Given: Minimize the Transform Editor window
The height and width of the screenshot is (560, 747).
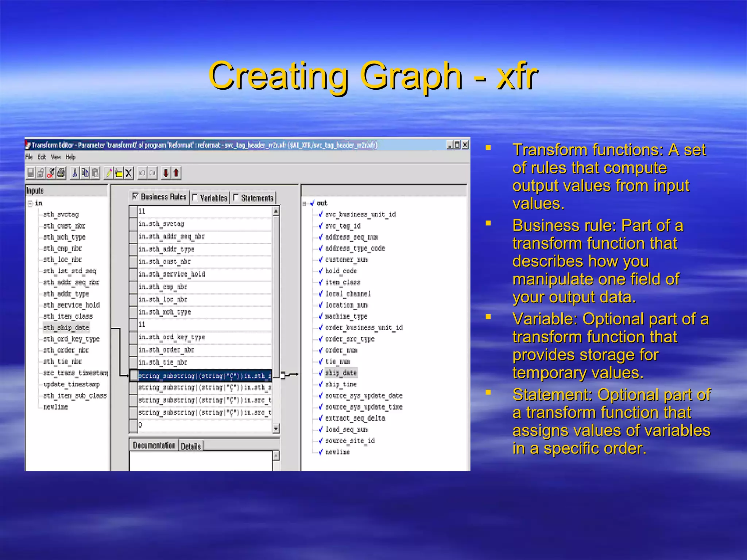Looking at the screenshot, I should pos(450,145).
